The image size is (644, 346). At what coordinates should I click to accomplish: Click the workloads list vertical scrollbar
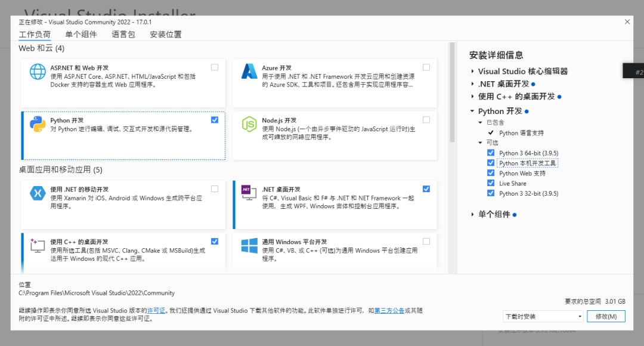click(x=452, y=92)
